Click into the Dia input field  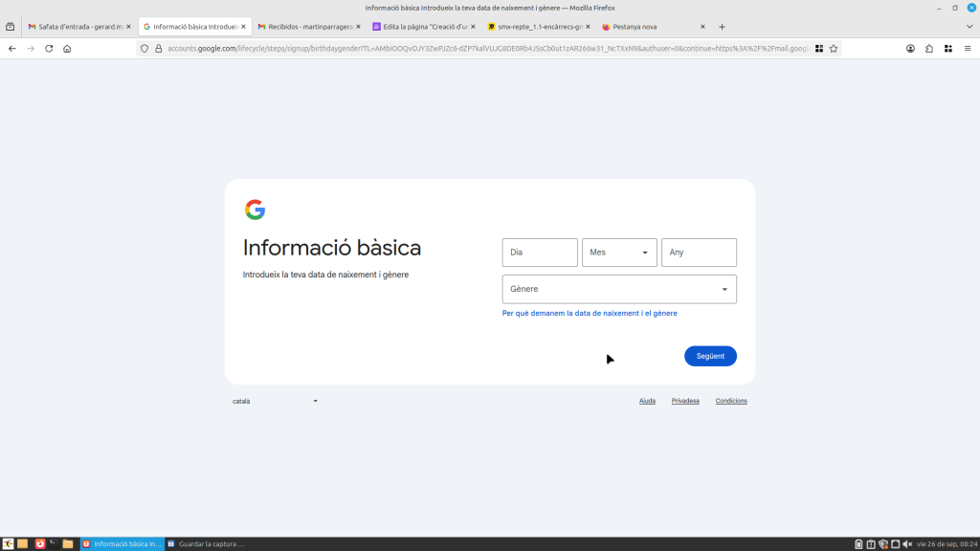[540, 253]
